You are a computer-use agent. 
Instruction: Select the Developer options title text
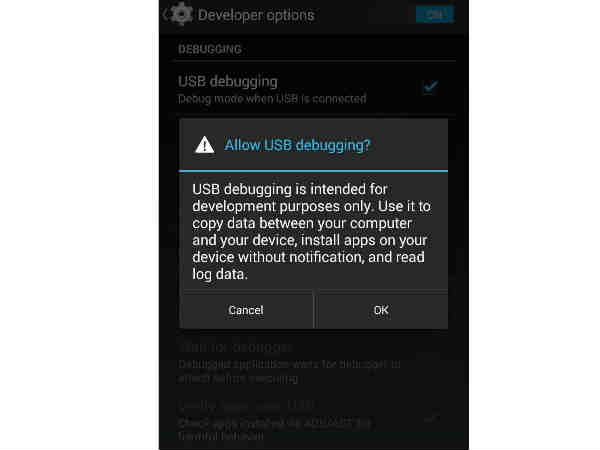tap(256, 15)
